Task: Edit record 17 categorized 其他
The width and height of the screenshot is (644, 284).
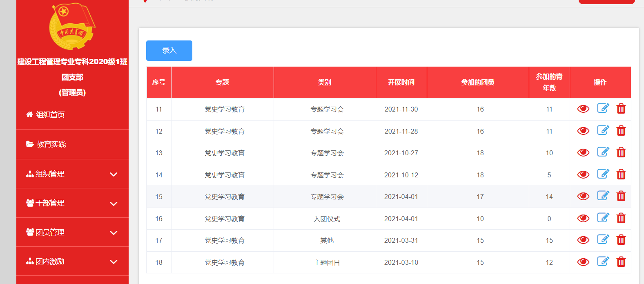Action: pyautogui.click(x=603, y=240)
